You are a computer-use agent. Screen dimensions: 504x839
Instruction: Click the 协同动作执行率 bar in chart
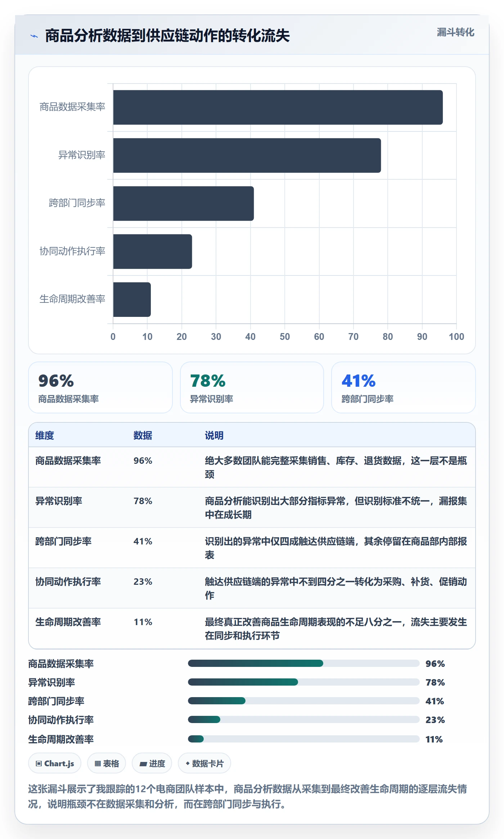tap(153, 251)
